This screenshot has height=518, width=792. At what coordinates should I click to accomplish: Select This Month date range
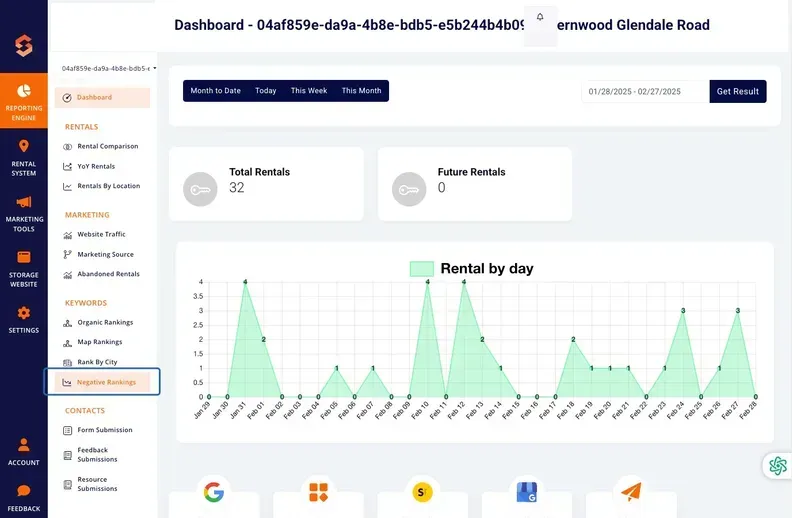(x=362, y=91)
